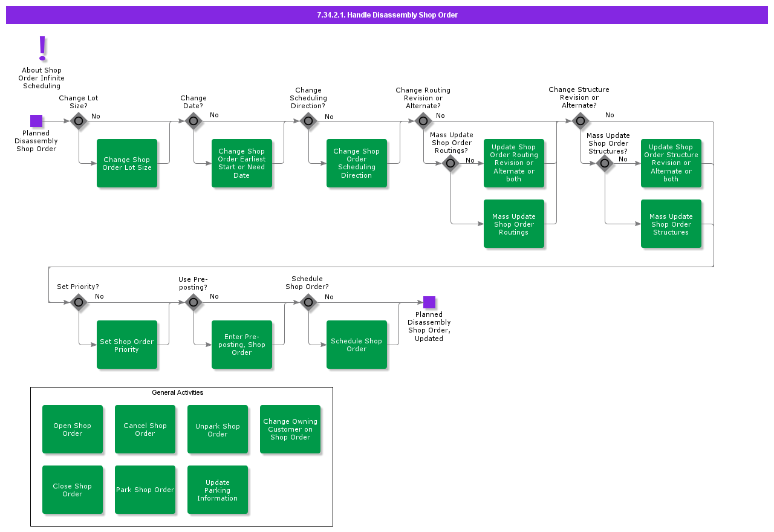This screenshot has width=774, height=532.
Task: Open the Change Shop Order Lot Size activity
Action: (x=127, y=163)
